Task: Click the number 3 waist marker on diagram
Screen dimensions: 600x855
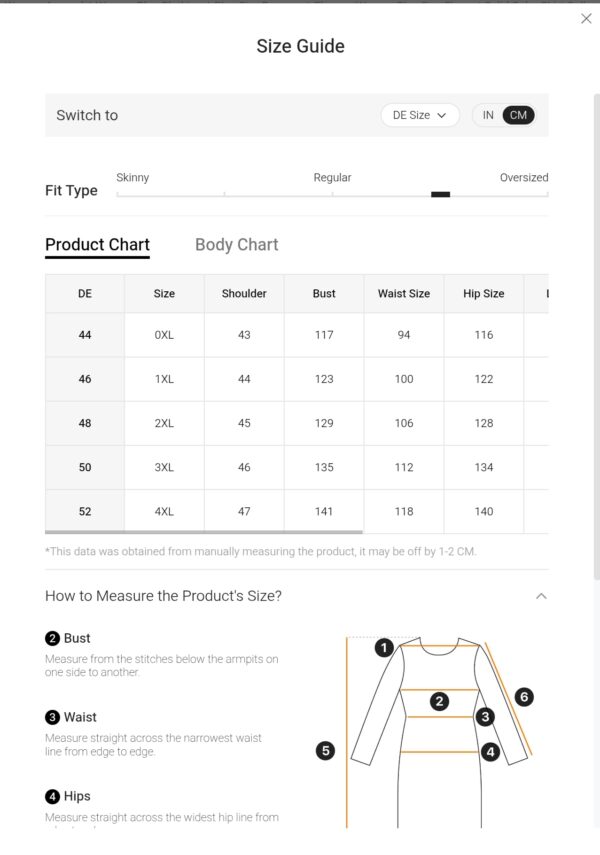Action: [x=485, y=716]
